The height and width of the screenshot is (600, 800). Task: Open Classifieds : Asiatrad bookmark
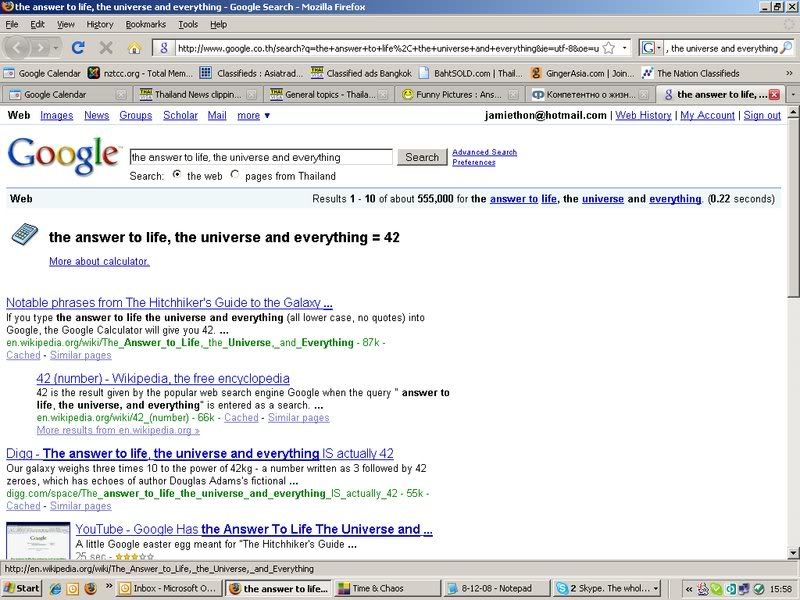(251, 73)
